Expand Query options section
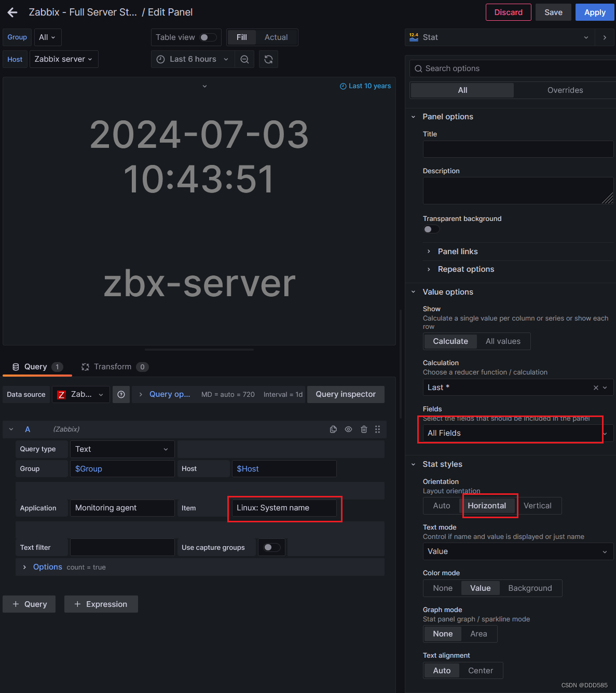The height and width of the screenshot is (693, 616). (165, 395)
